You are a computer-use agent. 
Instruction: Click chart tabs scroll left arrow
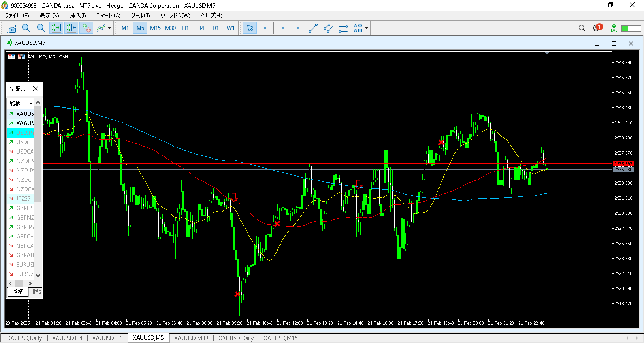tap(627, 338)
